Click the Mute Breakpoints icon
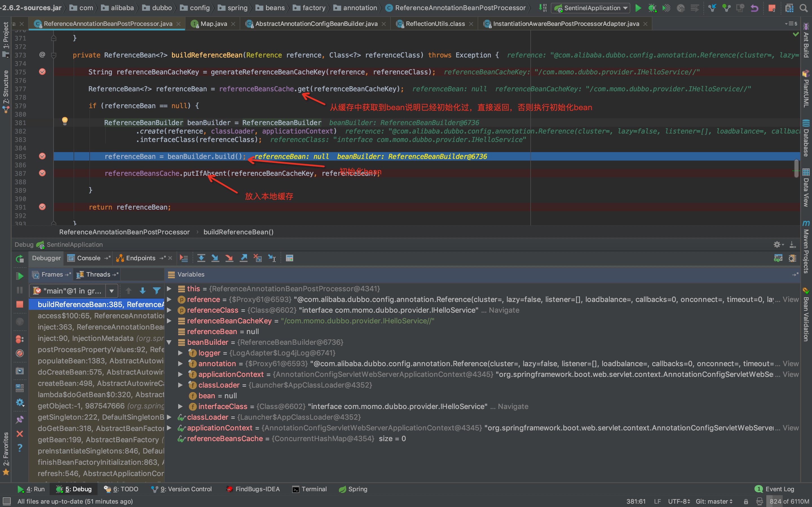This screenshot has width=812, height=507. tap(20, 353)
